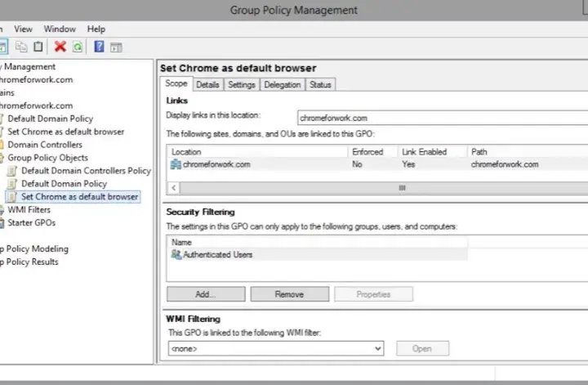Image resolution: width=588 pixels, height=385 pixels.
Task: Switch to the Status tab
Action: coord(320,84)
